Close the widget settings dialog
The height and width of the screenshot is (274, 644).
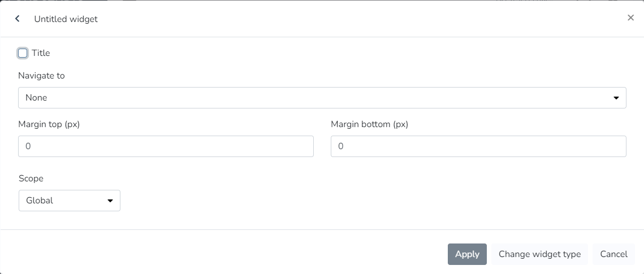(630, 18)
